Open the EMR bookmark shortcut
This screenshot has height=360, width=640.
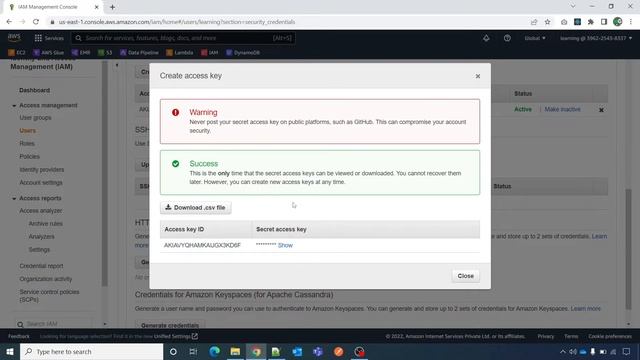[x=81, y=53]
